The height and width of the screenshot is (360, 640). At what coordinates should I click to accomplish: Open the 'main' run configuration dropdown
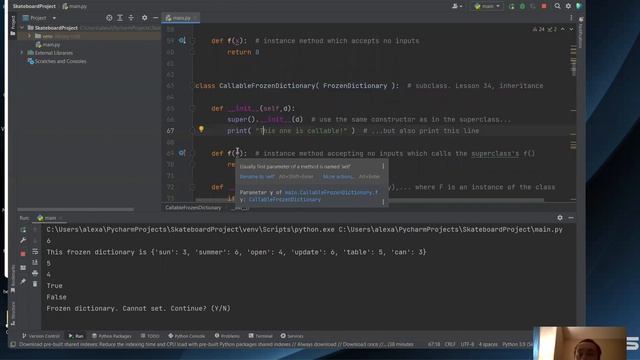(x=487, y=6)
